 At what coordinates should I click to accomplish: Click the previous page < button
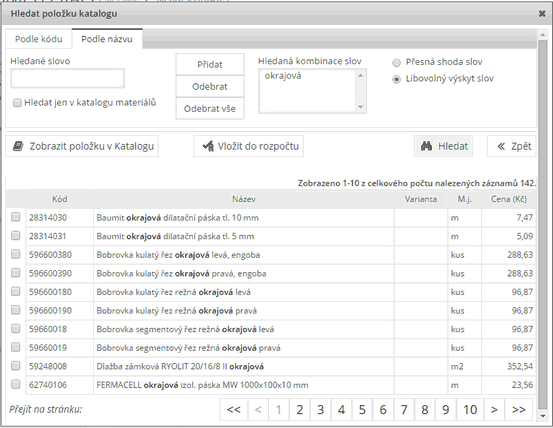(x=258, y=410)
